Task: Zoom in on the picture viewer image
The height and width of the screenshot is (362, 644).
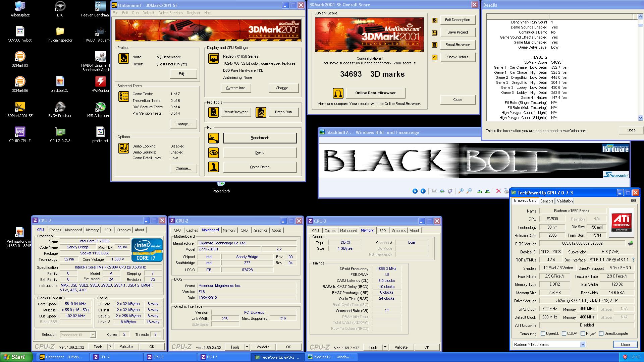Action: [461, 191]
